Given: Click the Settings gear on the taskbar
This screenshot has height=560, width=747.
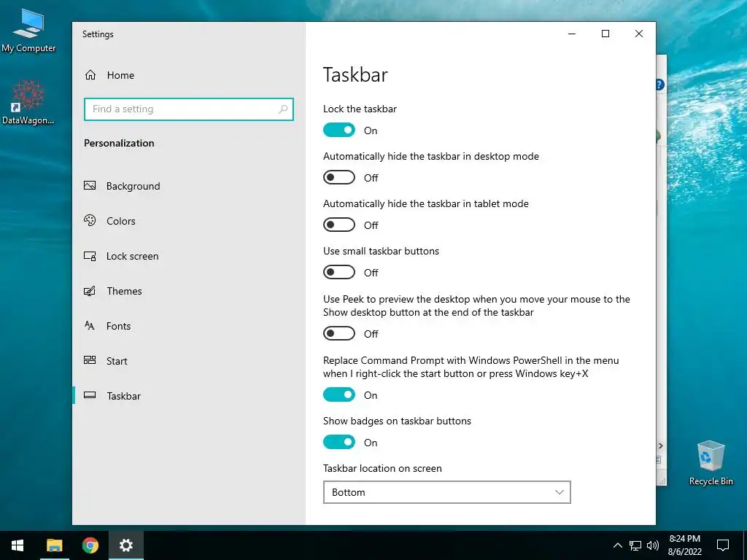Looking at the screenshot, I should 125,545.
